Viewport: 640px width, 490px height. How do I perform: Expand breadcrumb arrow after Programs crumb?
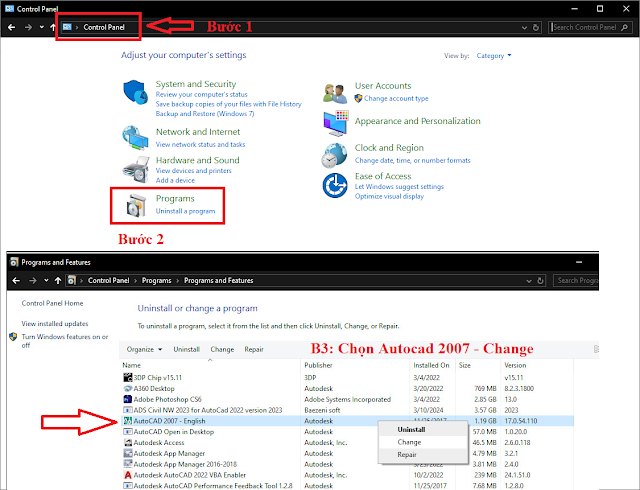(x=178, y=281)
